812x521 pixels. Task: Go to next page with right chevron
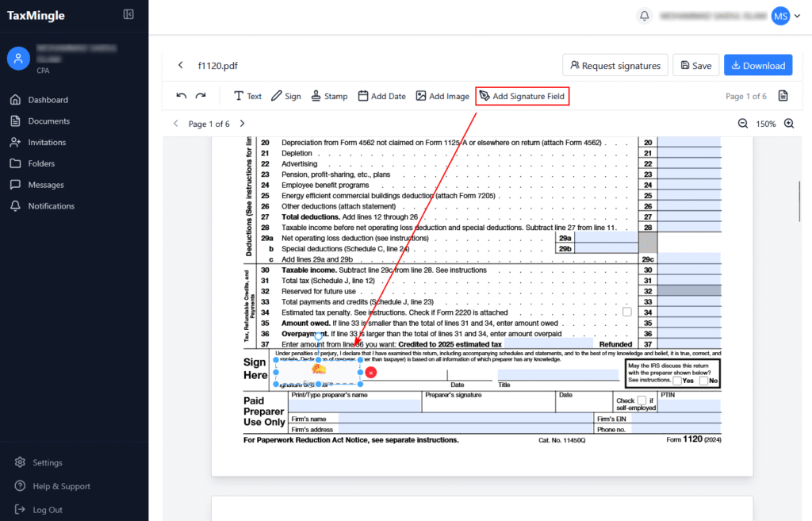point(242,124)
